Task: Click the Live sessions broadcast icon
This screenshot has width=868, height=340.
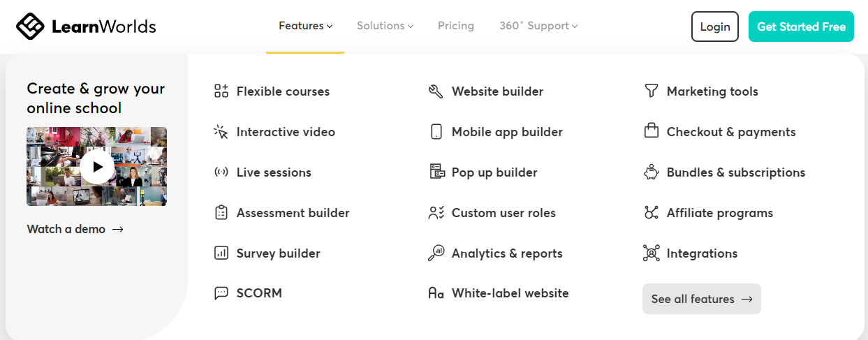Action: pos(221,172)
